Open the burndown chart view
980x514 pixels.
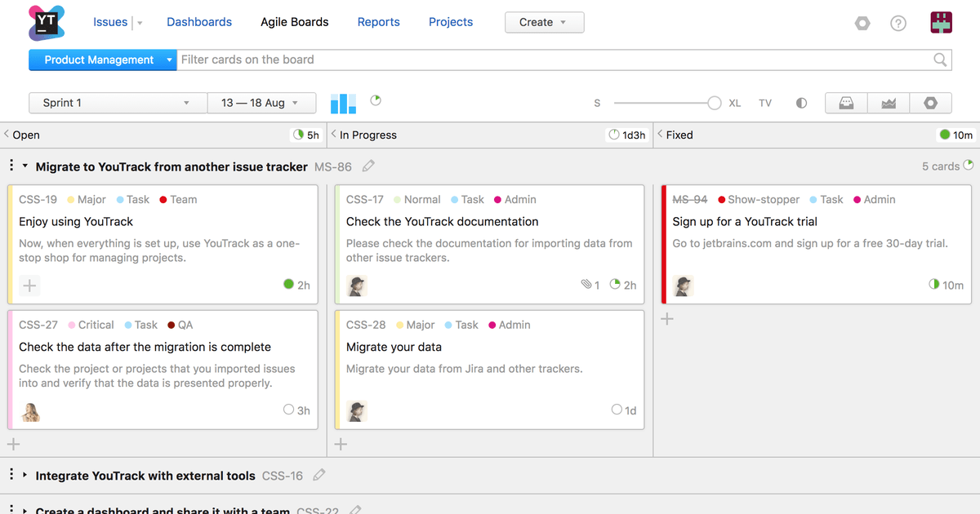click(888, 103)
